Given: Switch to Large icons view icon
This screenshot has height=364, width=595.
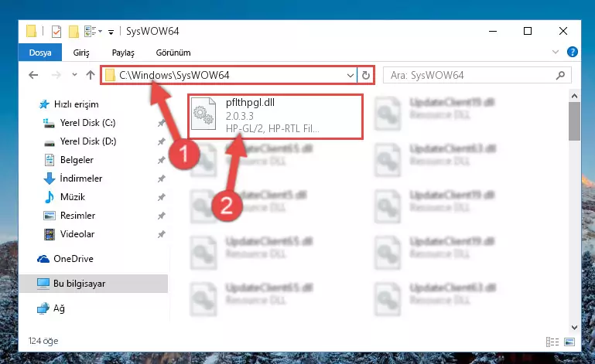Looking at the screenshot, I should [569, 342].
